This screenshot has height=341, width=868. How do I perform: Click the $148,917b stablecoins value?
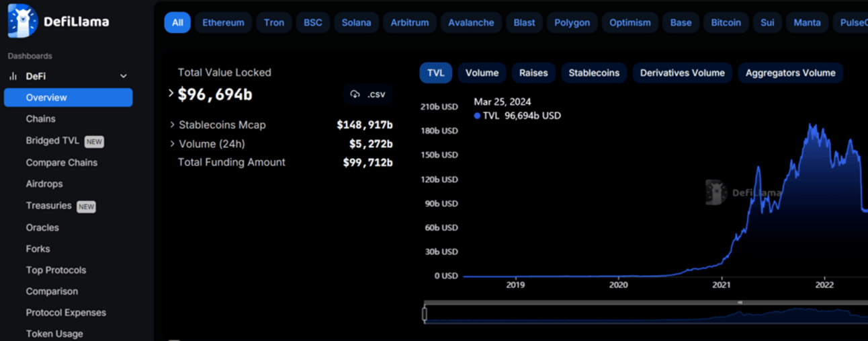pyautogui.click(x=365, y=124)
